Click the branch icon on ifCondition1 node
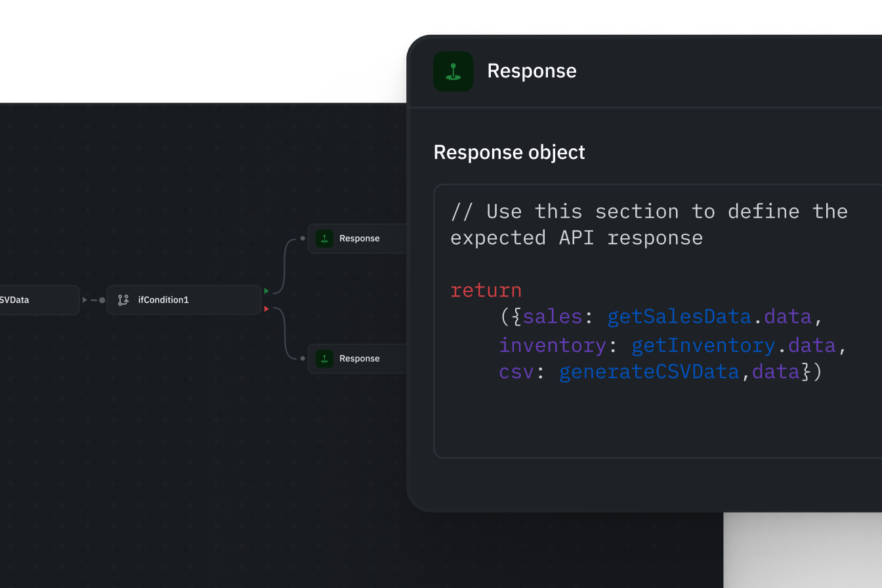Image resolution: width=882 pixels, height=588 pixels. coord(123,300)
